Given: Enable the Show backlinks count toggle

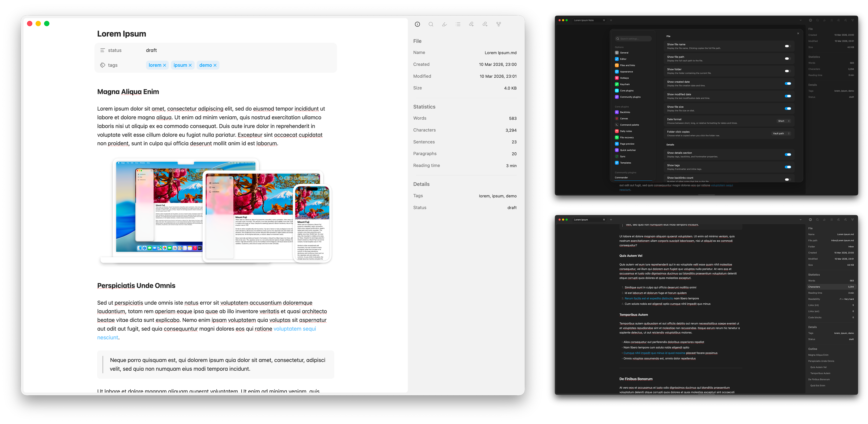Looking at the screenshot, I should [x=787, y=180].
